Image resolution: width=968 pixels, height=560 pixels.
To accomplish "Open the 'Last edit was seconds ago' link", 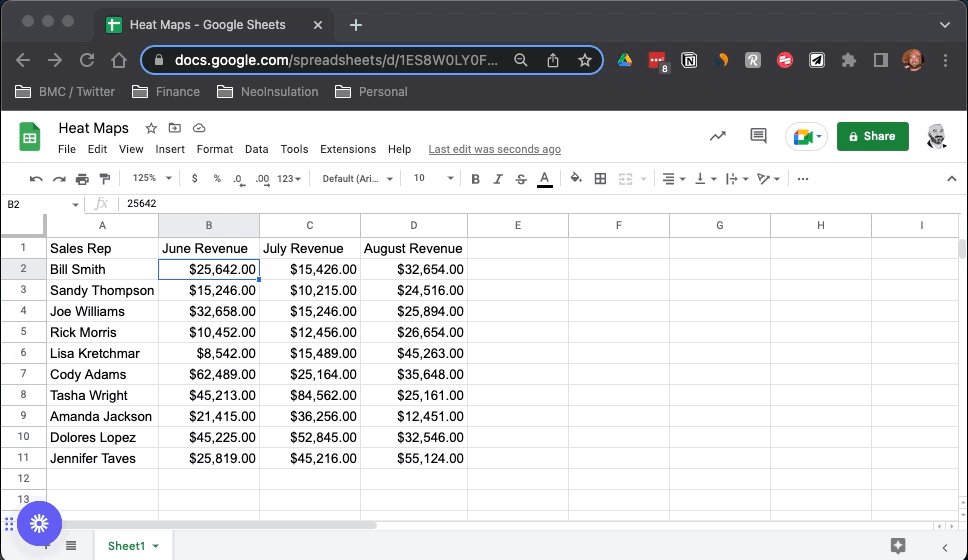I will [494, 149].
